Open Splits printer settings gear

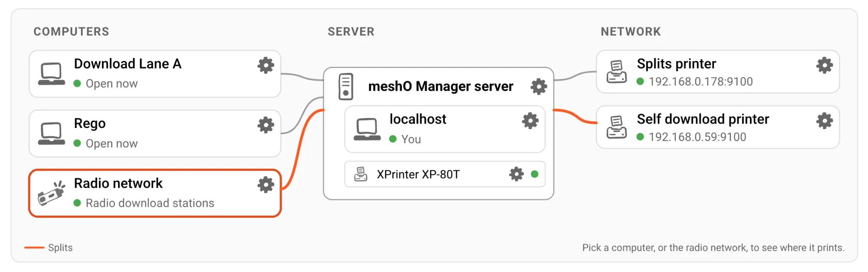point(824,66)
